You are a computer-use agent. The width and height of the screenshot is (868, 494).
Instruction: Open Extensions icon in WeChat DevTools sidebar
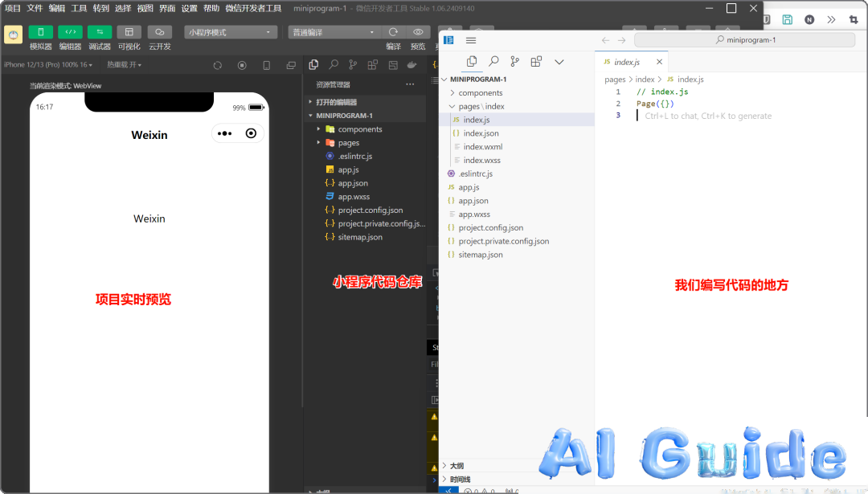click(373, 65)
